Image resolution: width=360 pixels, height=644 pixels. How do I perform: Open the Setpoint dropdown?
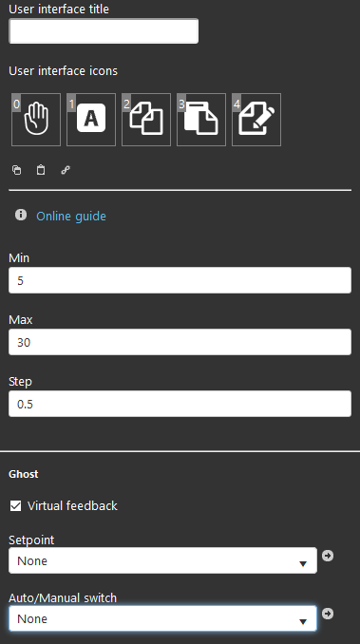pos(162,560)
